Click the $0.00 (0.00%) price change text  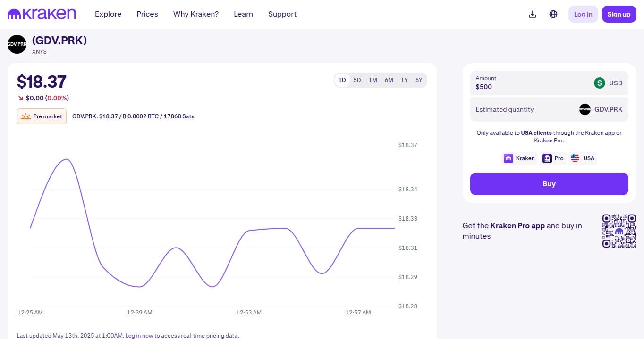pos(47,98)
